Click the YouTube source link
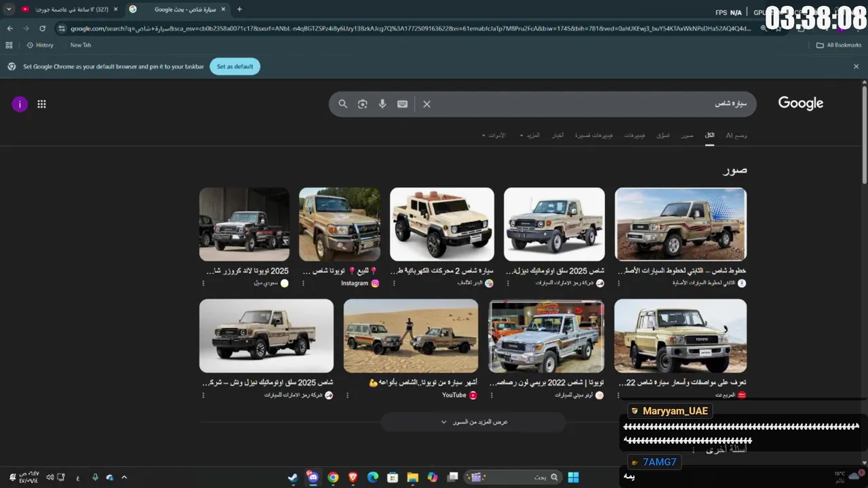Screen dimensions: 868x488 [x=459, y=395]
